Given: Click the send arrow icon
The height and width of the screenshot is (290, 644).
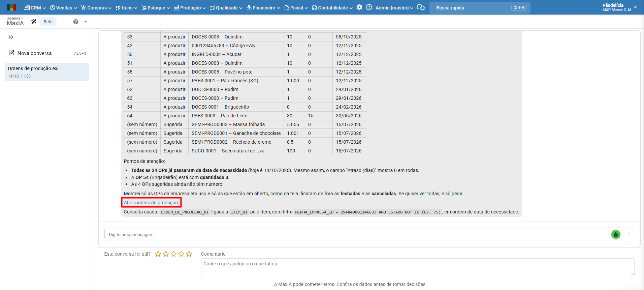Looking at the screenshot, I should point(628,234).
